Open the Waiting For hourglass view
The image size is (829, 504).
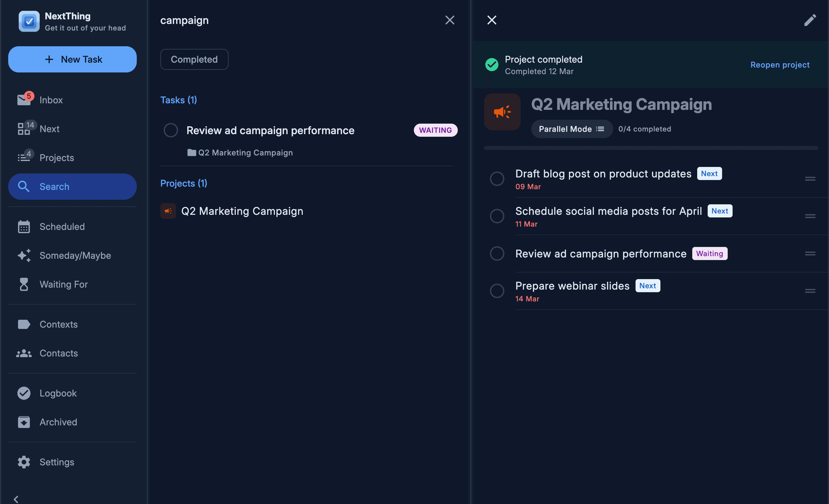tap(63, 284)
